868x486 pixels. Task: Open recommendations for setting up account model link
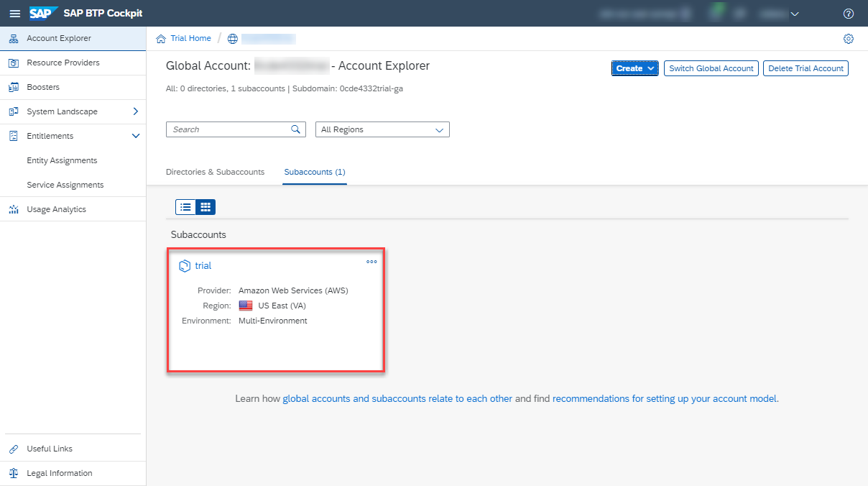tap(665, 398)
